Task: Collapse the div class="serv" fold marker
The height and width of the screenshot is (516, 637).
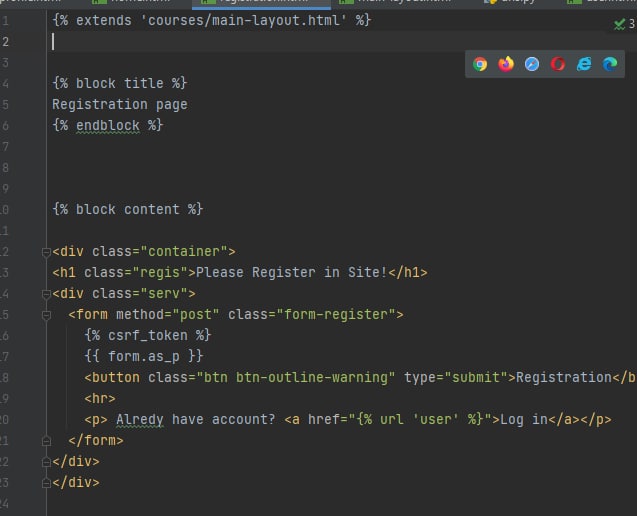Action: pyautogui.click(x=46, y=294)
